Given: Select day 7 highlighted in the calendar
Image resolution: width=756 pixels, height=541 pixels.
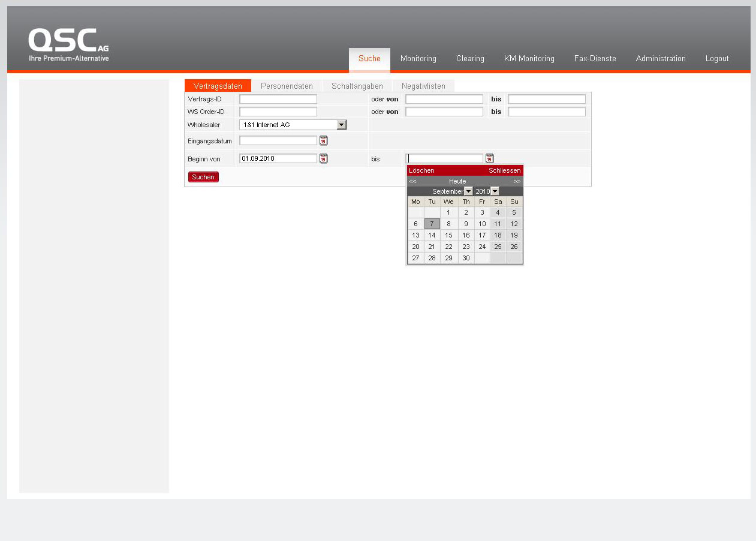Looking at the screenshot, I should tap(432, 224).
